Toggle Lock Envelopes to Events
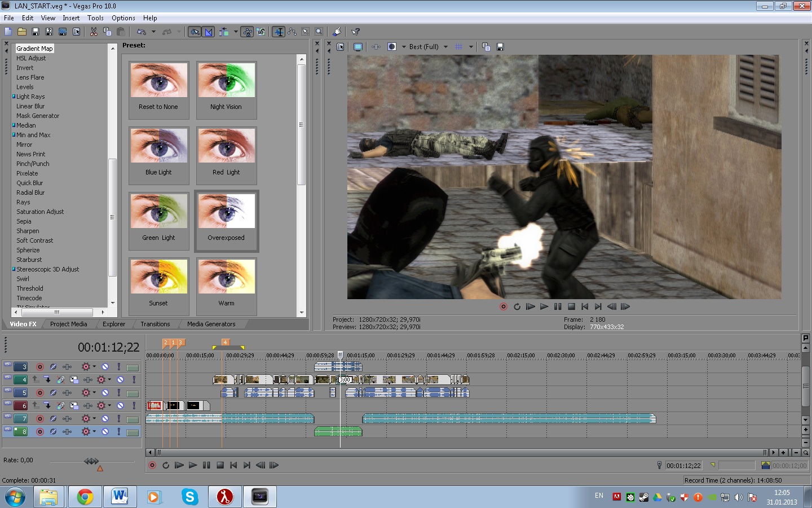Screen dimensions: 812x508 point(248,32)
